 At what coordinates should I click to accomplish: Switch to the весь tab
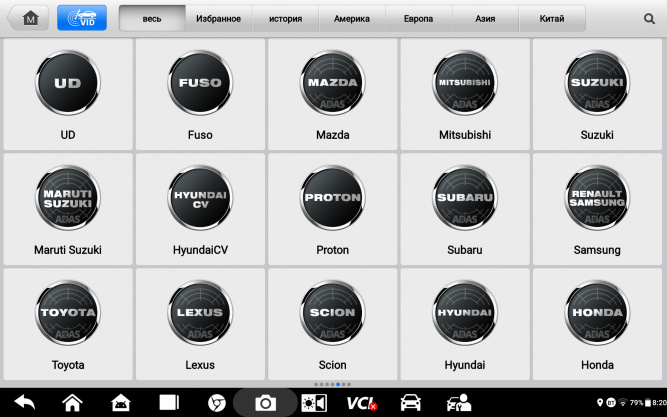[152, 18]
